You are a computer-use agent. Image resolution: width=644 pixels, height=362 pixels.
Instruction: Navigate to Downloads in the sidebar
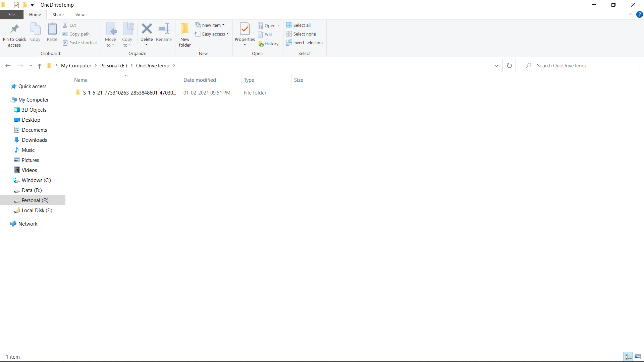pos(34,140)
